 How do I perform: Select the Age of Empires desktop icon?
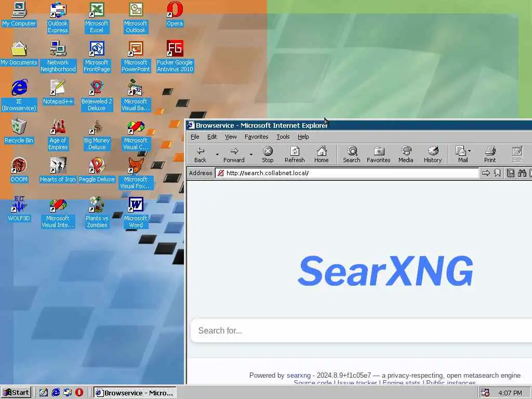click(58, 135)
